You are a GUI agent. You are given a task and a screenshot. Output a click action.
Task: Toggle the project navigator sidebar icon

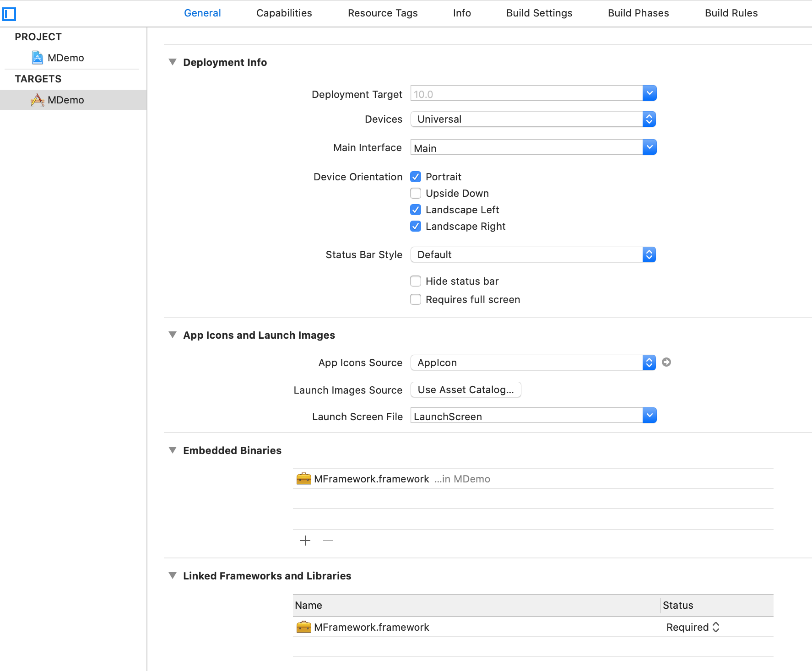click(x=9, y=14)
